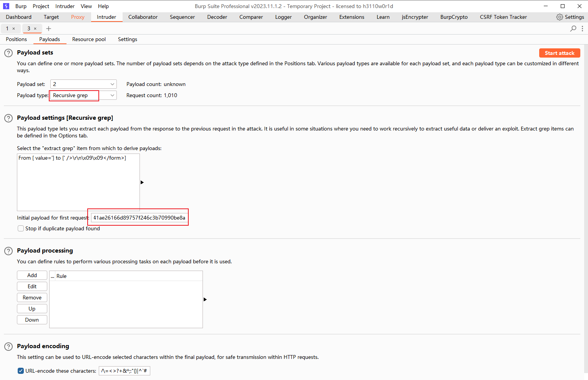The width and height of the screenshot is (588, 380).
Task: Switch to the Decoder tab
Action: tap(217, 17)
